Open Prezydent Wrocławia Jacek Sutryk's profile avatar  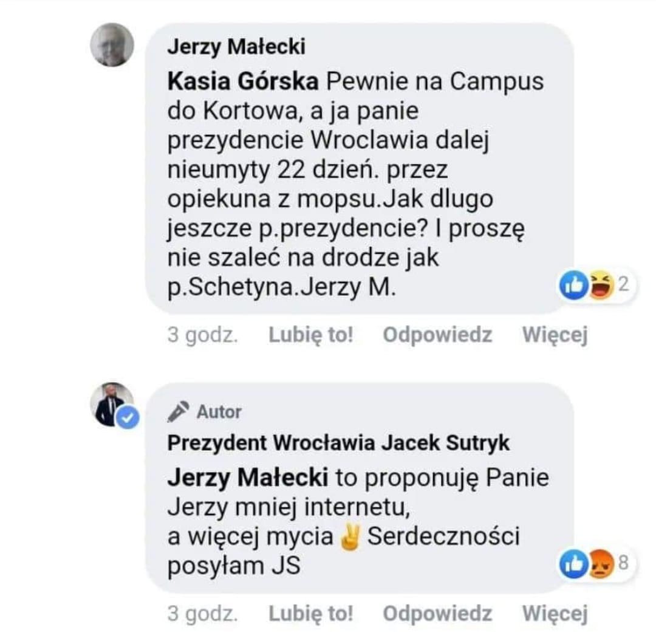point(112,404)
